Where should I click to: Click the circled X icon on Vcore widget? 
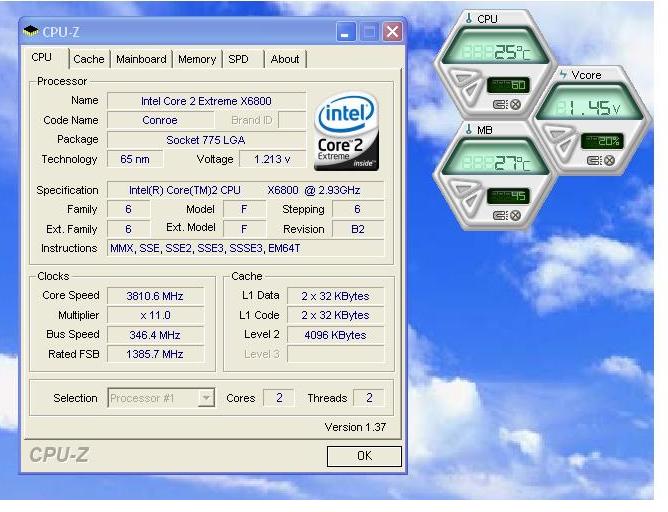point(610,160)
